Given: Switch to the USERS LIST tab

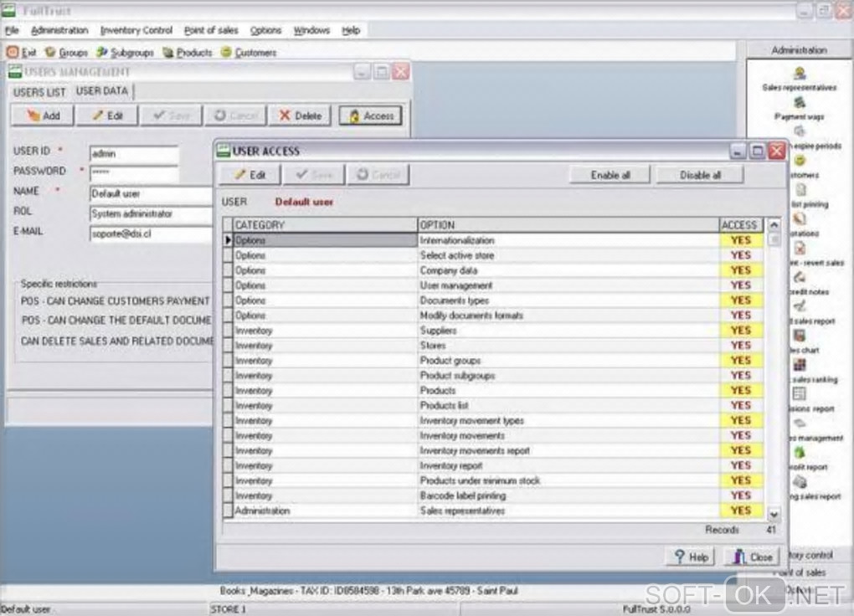Looking at the screenshot, I should 39,92.
